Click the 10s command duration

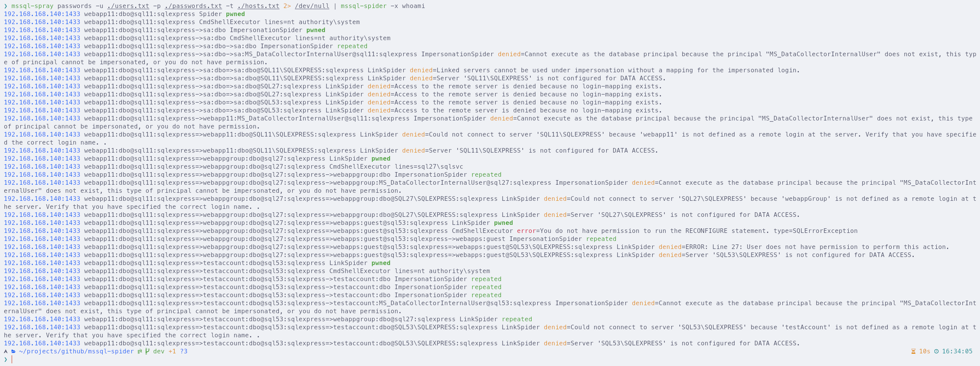click(x=925, y=351)
